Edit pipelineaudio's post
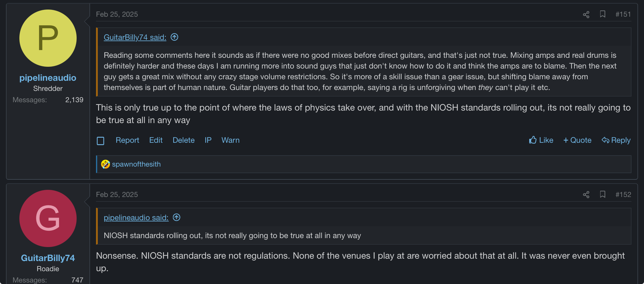Image resolution: width=644 pixels, height=284 pixels. tap(156, 140)
